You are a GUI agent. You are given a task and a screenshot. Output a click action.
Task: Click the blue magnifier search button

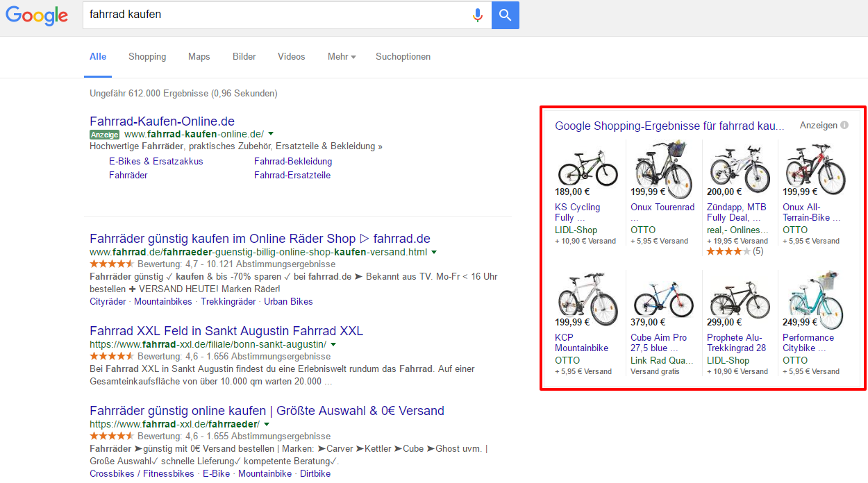point(506,15)
